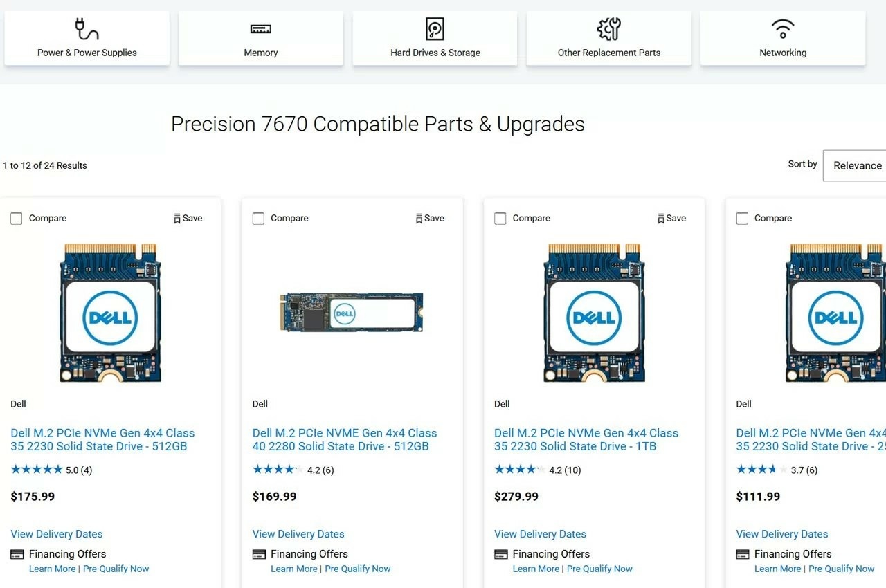Open the Power & Power Supplies plug icon

click(x=87, y=29)
